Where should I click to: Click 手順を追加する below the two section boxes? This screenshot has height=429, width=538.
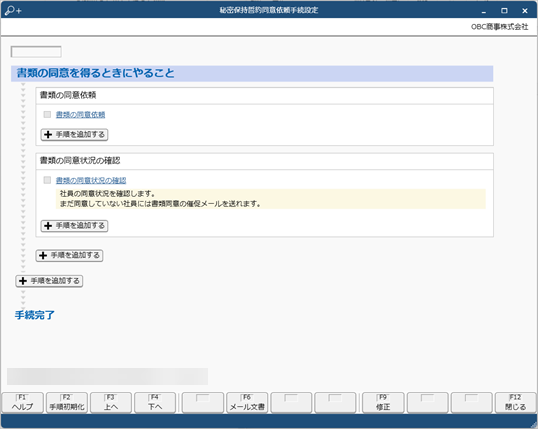[69, 255]
